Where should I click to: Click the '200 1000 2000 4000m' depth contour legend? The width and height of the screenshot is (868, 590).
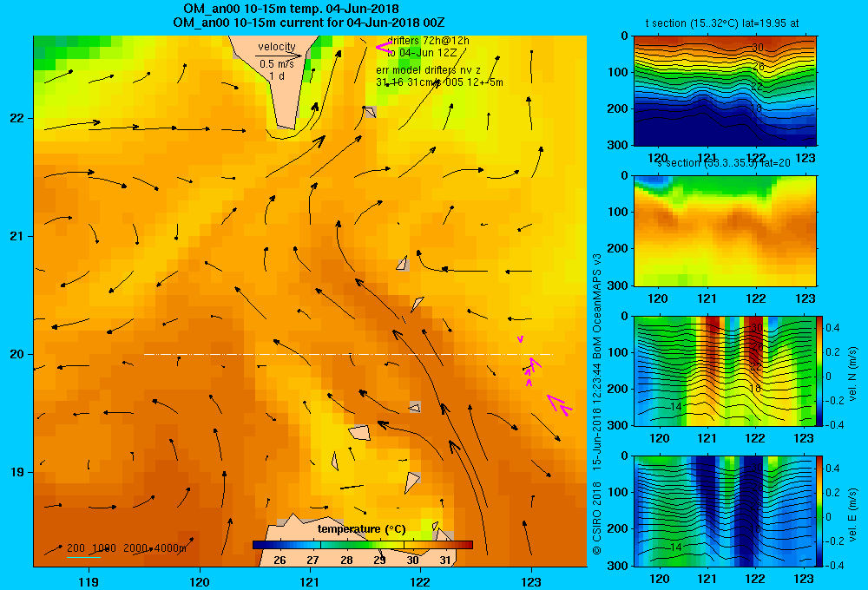127,548
